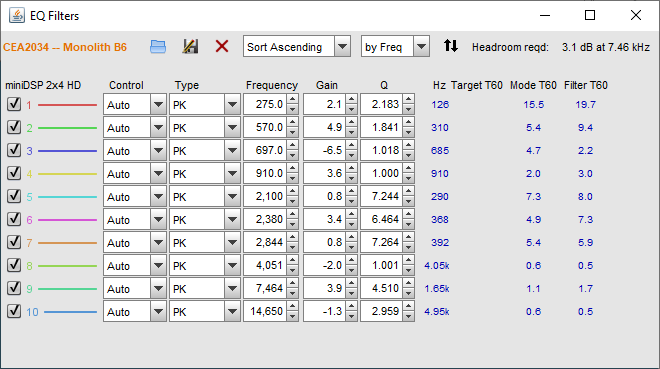This screenshot has width=660, height=369.
Task: Click the 1.000 Q field
Action: click(382, 173)
